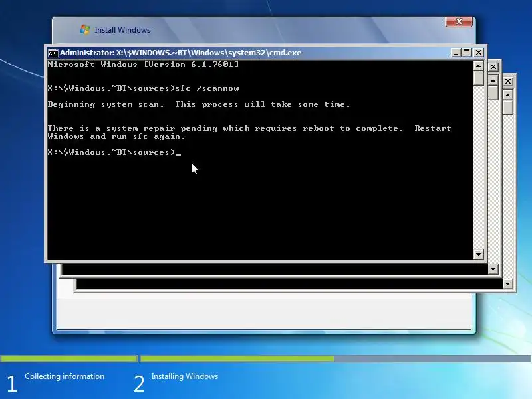The width and height of the screenshot is (532, 399).
Task: Close the second cmd window behind
Action: 493,67
